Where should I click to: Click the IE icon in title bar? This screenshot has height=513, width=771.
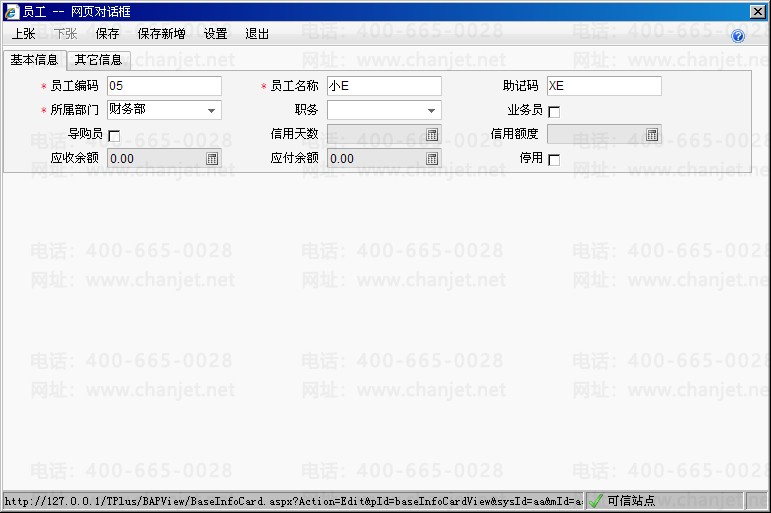tap(12, 11)
